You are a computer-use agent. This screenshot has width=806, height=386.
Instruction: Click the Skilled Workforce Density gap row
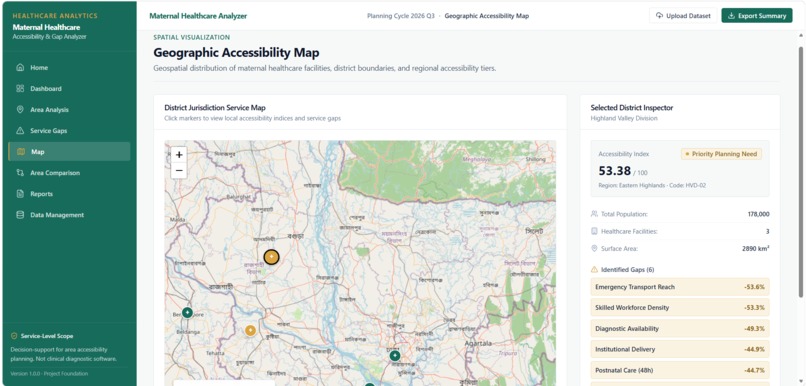pyautogui.click(x=680, y=307)
